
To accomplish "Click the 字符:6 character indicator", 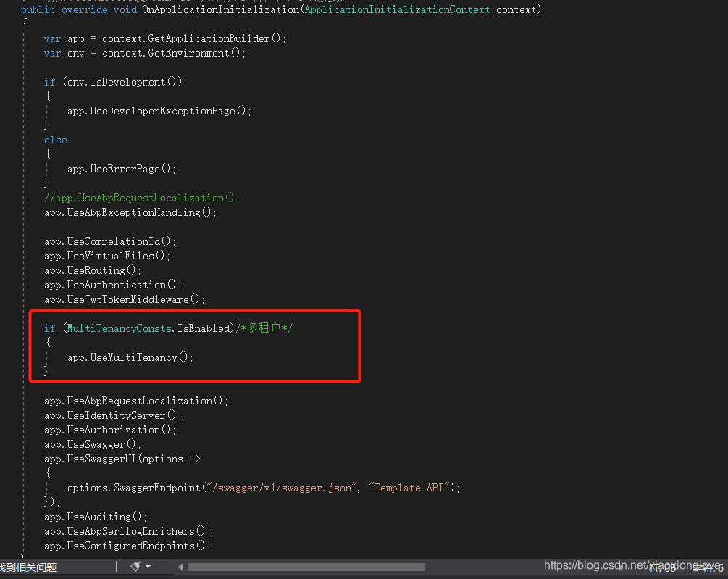I will click(707, 570).
